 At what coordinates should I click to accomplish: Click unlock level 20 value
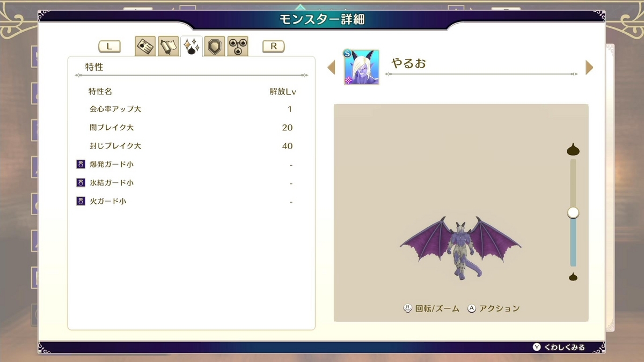coord(287,128)
